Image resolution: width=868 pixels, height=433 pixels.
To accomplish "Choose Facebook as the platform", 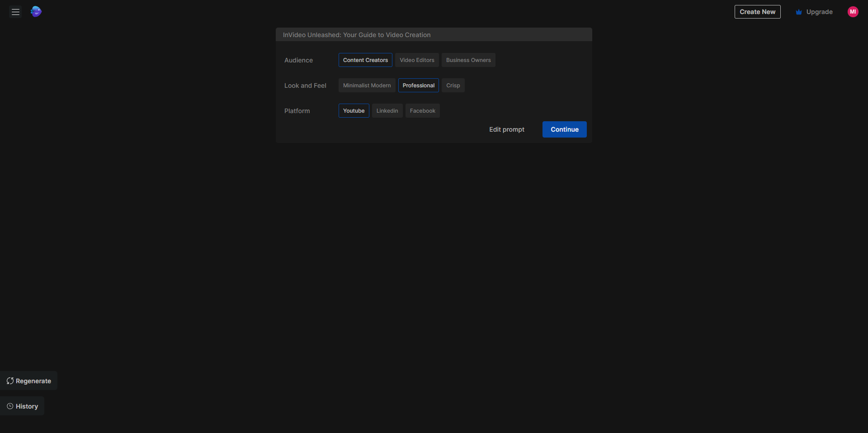I will [422, 111].
